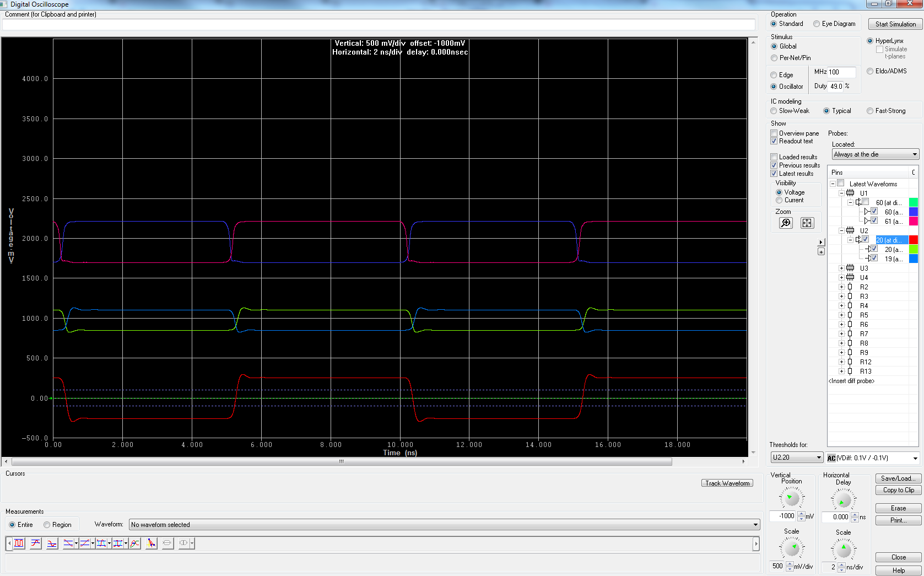
Task: Open the Waveform selection dropdown
Action: click(x=445, y=525)
